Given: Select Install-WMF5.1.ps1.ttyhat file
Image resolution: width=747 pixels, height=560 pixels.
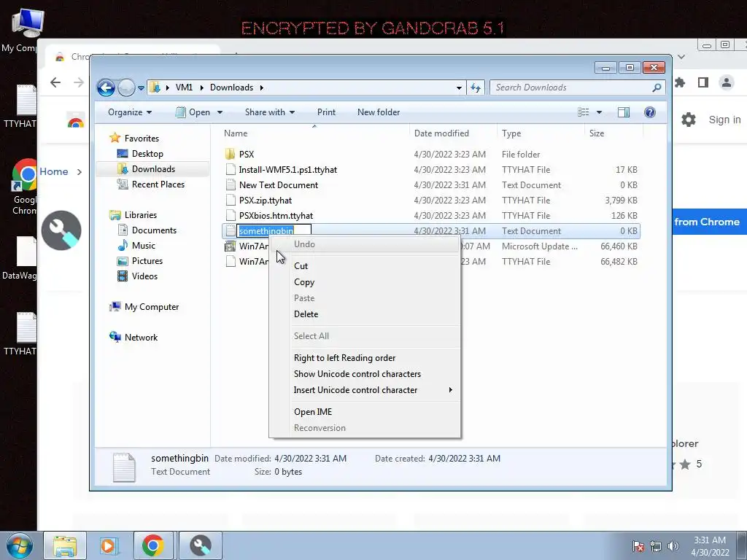Looking at the screenshot, I should point(287,169).
